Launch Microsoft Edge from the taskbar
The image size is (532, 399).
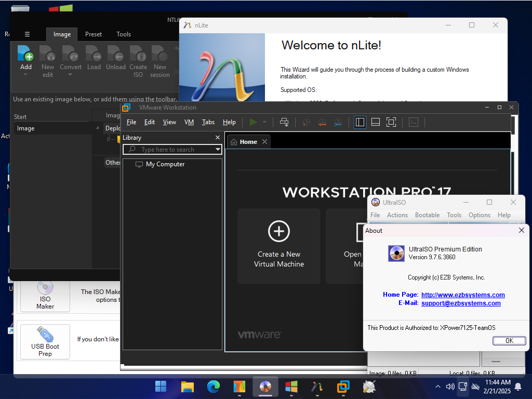click(214, 387)
